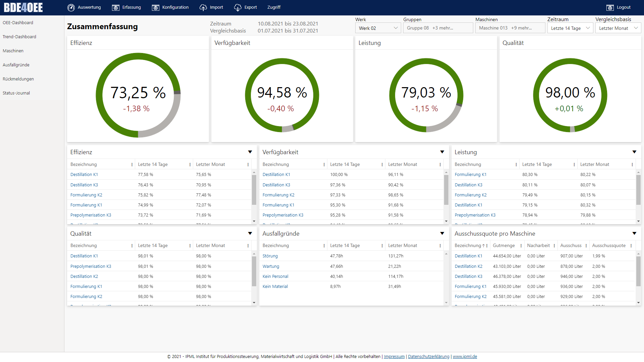The height and width of the screenshot is (362, 644).
Task: Click the Konfiguration gear icon
Action: pos(156,7)
